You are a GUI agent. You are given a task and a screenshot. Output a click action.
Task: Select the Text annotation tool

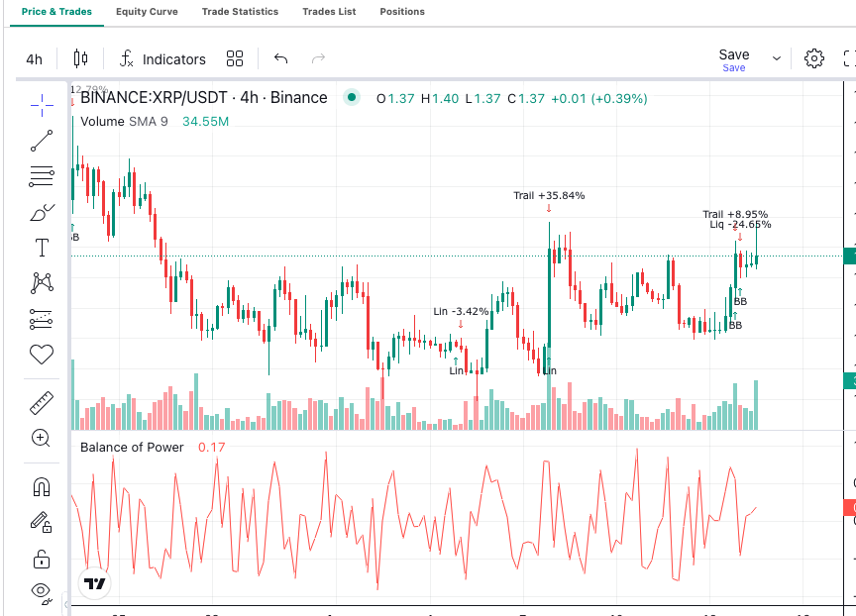tap(42, 248)
